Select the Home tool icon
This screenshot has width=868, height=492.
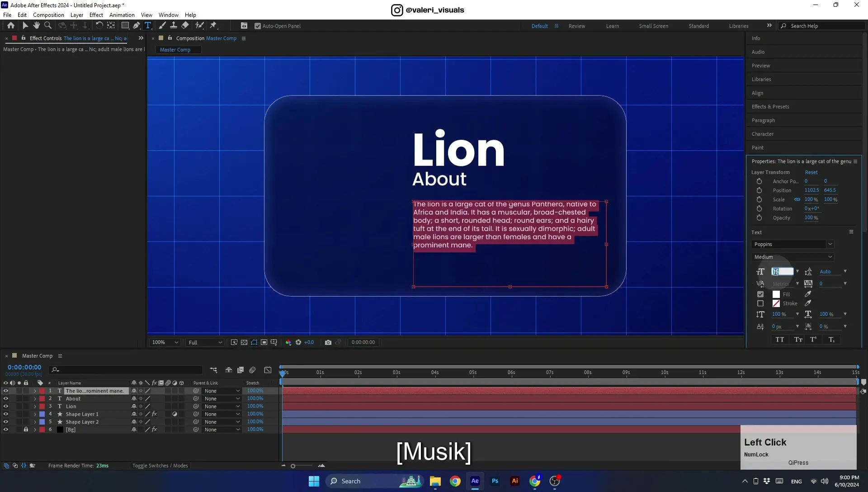click(x=11, y=26)
